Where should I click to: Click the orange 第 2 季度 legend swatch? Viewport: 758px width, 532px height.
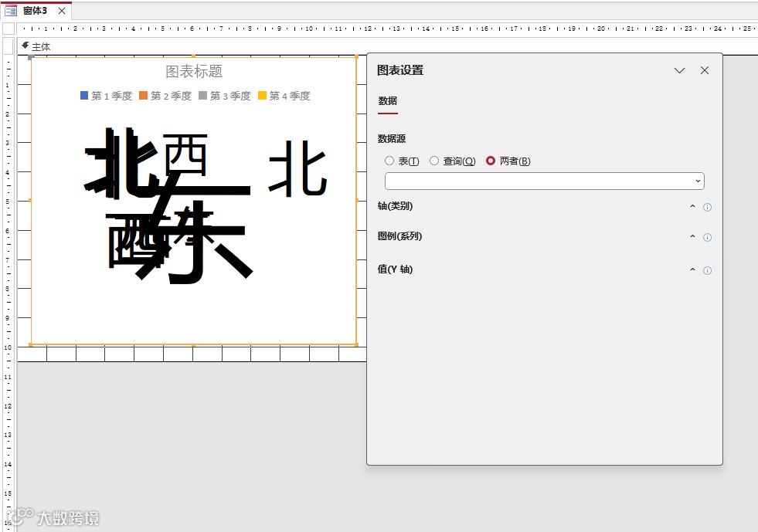coord(143,96)
